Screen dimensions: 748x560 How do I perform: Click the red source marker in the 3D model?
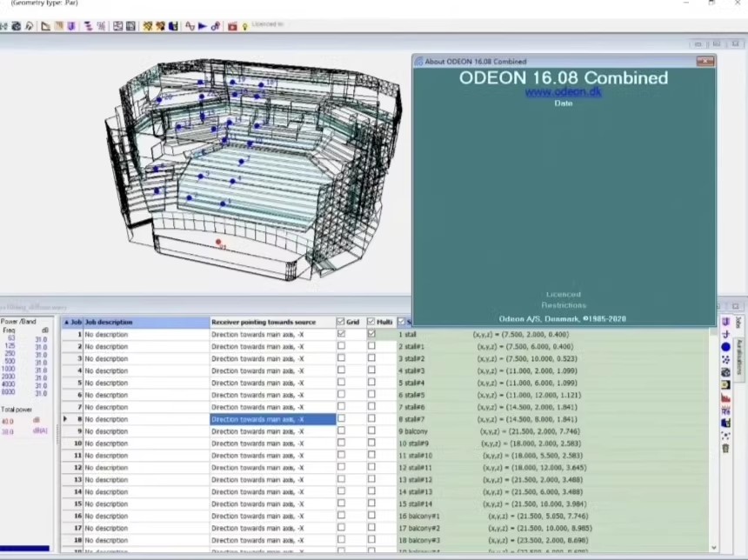[x=218, y=243]
